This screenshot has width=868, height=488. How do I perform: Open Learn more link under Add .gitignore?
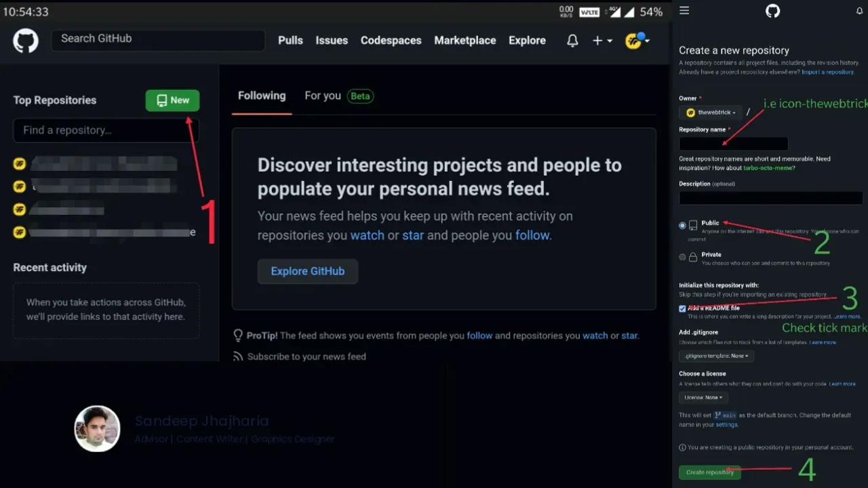click(823, 343)
